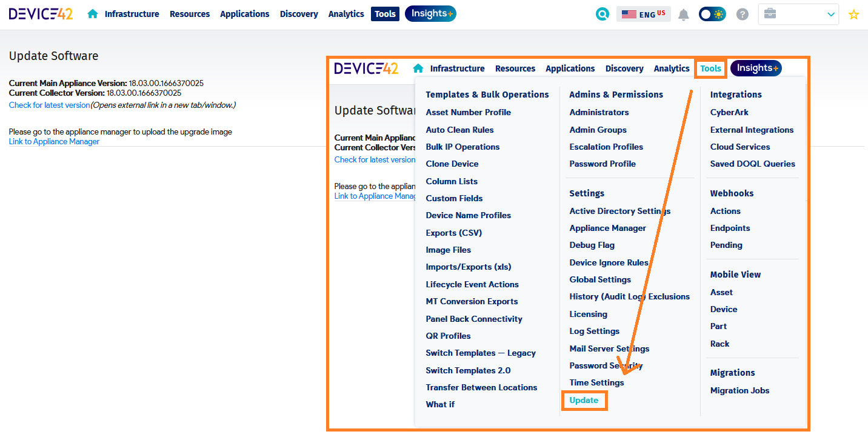
Task: Expand the briefcase dropdown in the top bar
Action: pyautogui.click(x=798, y=14)
